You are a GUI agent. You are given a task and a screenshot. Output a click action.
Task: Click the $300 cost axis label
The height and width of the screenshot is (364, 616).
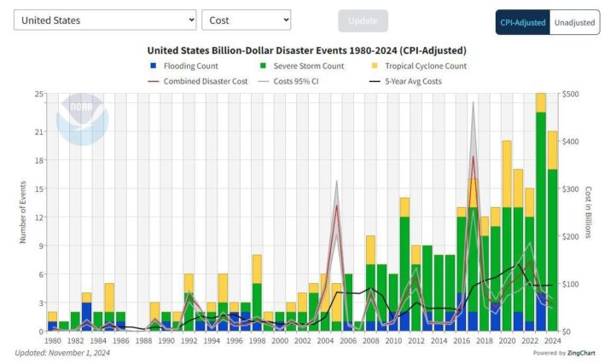pos(571,189)
